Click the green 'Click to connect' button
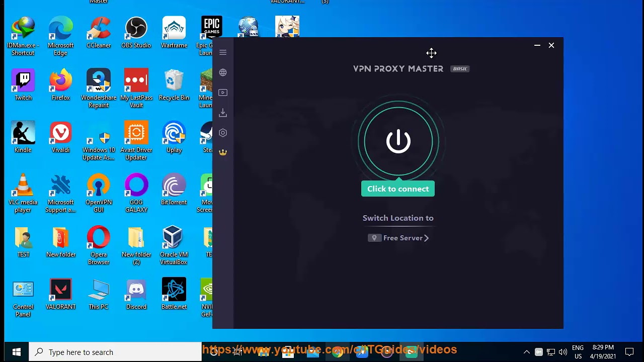 [x=398, y=189]
